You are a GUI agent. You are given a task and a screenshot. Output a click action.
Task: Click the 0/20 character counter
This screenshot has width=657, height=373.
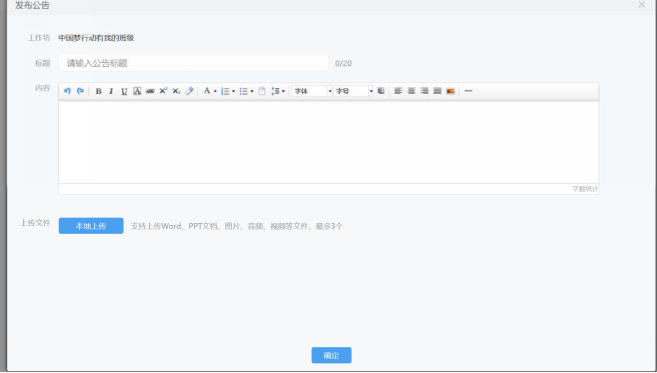click(x=343, y=63)
